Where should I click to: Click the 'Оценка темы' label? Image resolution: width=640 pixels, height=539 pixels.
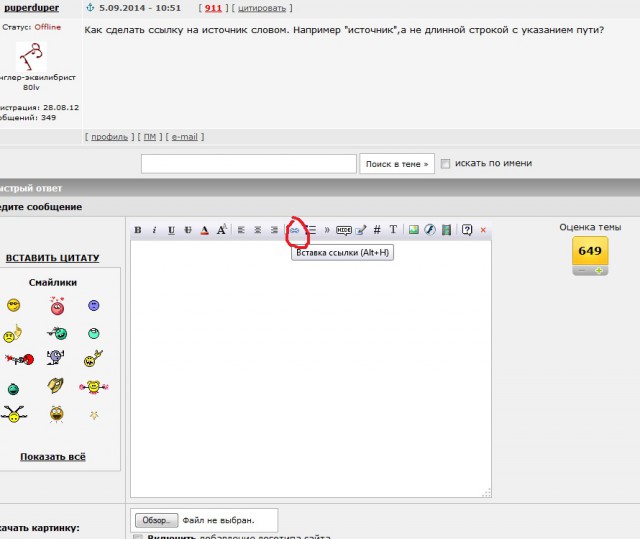590,227
